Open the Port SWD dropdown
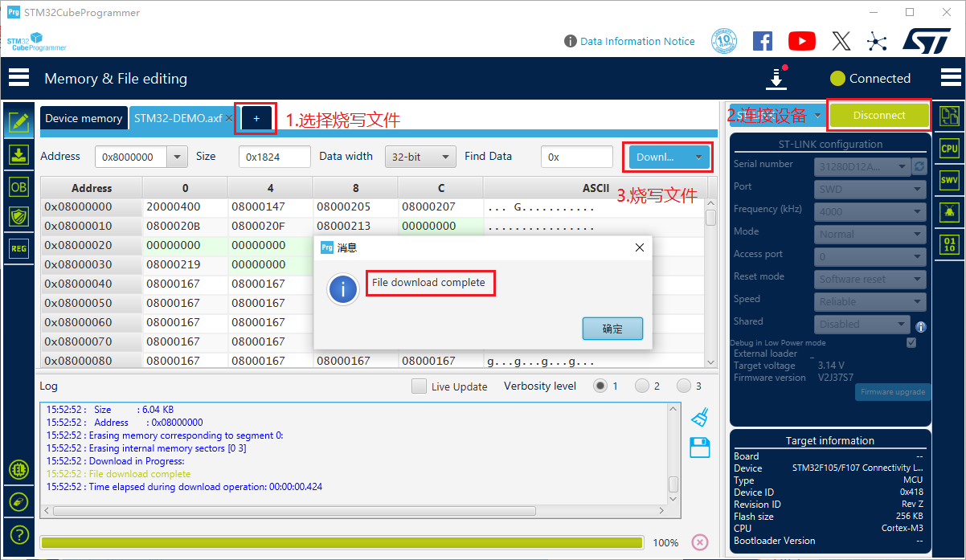This screenshot has width=966, height=560. click(x=870, y=190)
